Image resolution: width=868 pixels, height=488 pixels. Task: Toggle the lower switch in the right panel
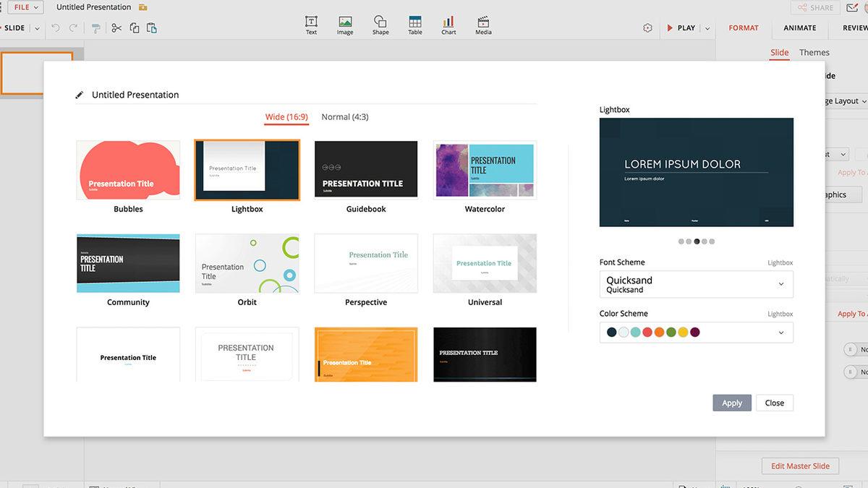[x=851, y=372]
